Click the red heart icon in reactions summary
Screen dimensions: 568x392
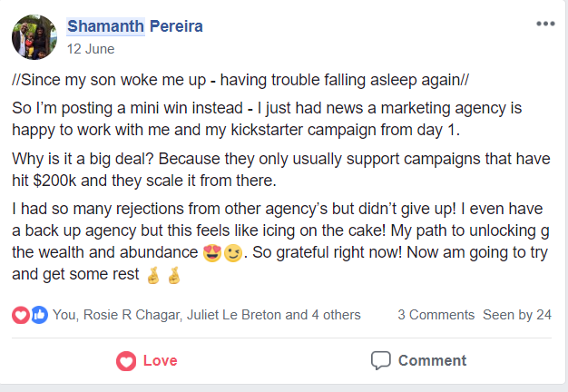21,315
